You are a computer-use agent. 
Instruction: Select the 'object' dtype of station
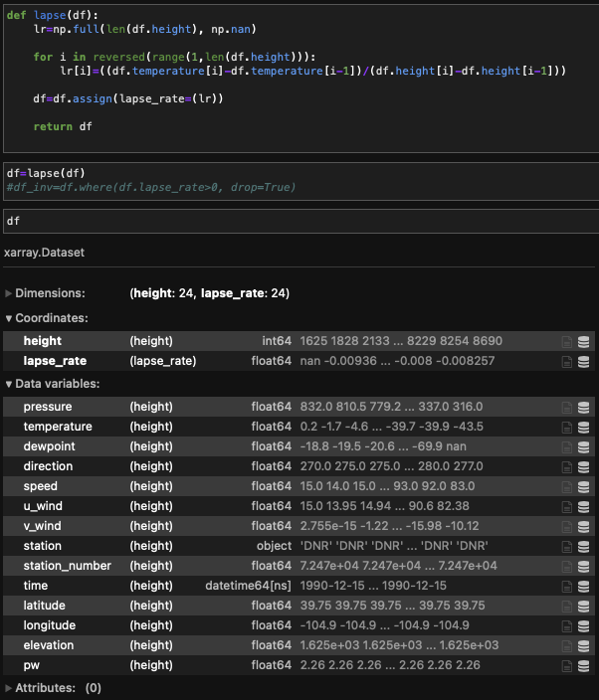(x=274, y=546)
